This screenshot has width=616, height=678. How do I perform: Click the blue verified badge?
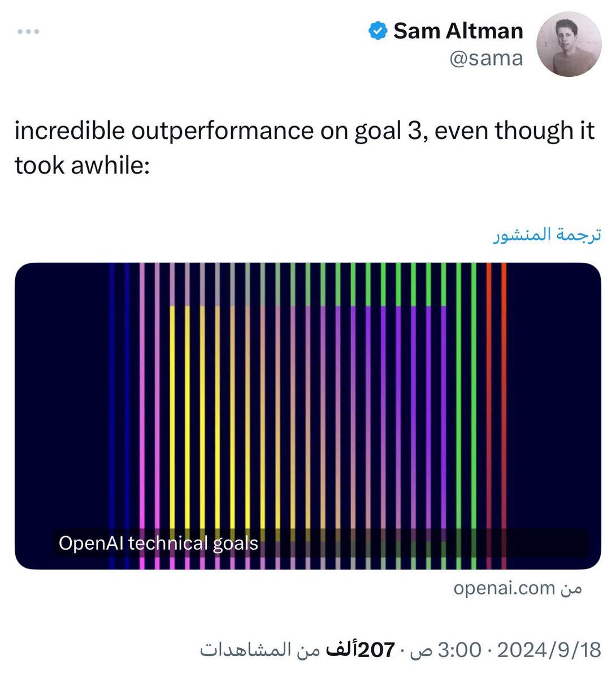click(x=377, y=31)
